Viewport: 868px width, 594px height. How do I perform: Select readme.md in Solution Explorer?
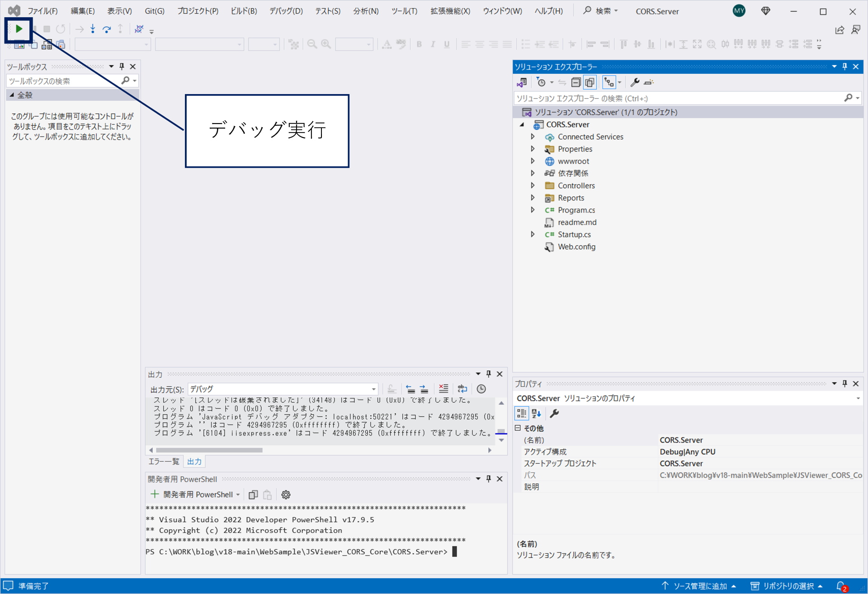pyautogui.click(x=577, y=222)
